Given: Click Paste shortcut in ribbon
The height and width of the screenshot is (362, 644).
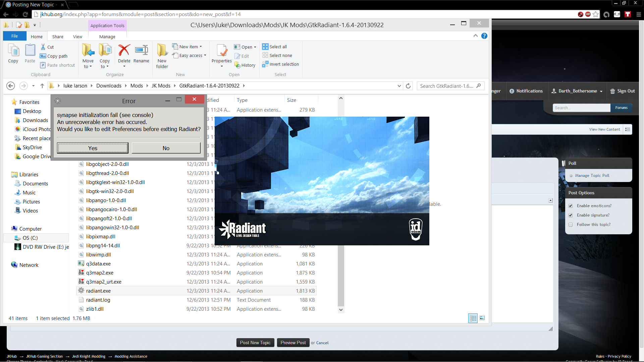Looking at the screenshot, I should (x=57, y=65).
